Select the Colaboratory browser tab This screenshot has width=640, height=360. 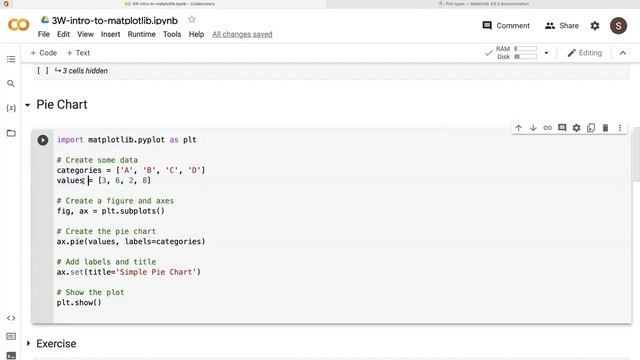coord(169,4)
